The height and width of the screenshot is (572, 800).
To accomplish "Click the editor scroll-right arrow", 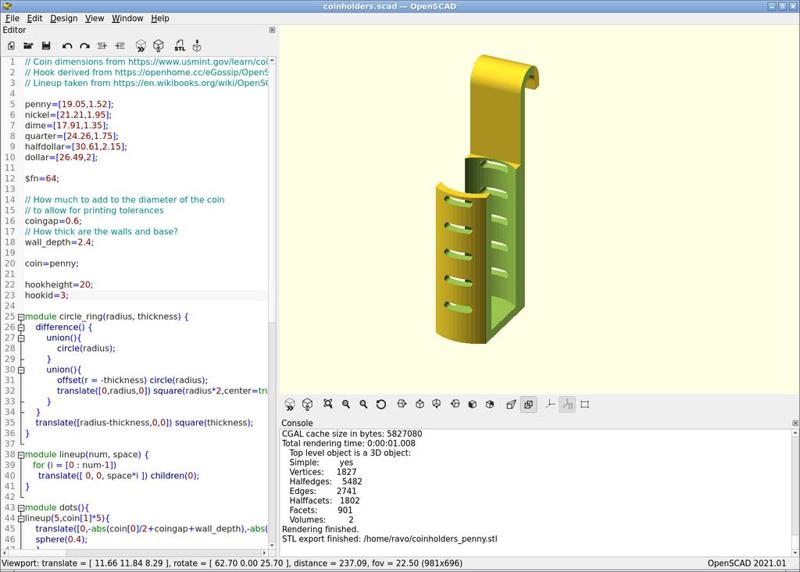I will point(264,553).
